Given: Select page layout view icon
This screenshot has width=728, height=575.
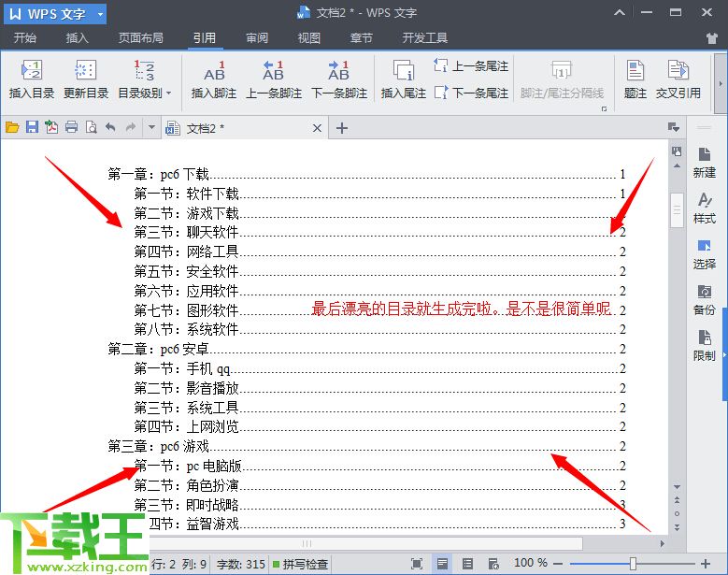Looking at the screenshot, I should [442, 564].
